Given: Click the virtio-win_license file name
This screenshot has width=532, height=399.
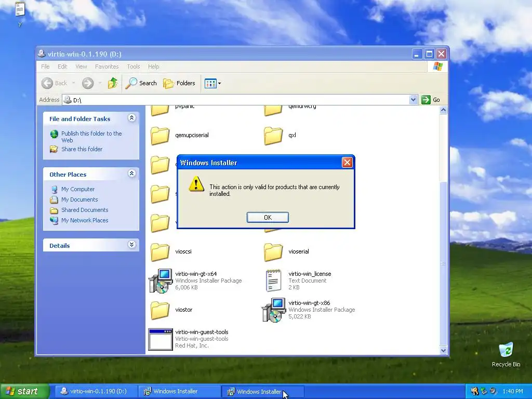Looking at the screenshot, I should click(310, 274).
